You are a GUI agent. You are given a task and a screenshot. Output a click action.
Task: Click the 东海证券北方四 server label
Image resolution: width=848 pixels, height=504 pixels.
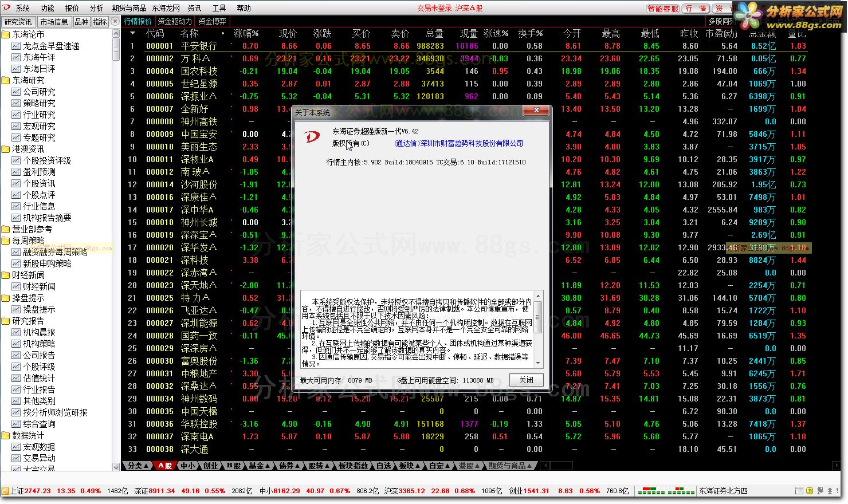(724, 491)
